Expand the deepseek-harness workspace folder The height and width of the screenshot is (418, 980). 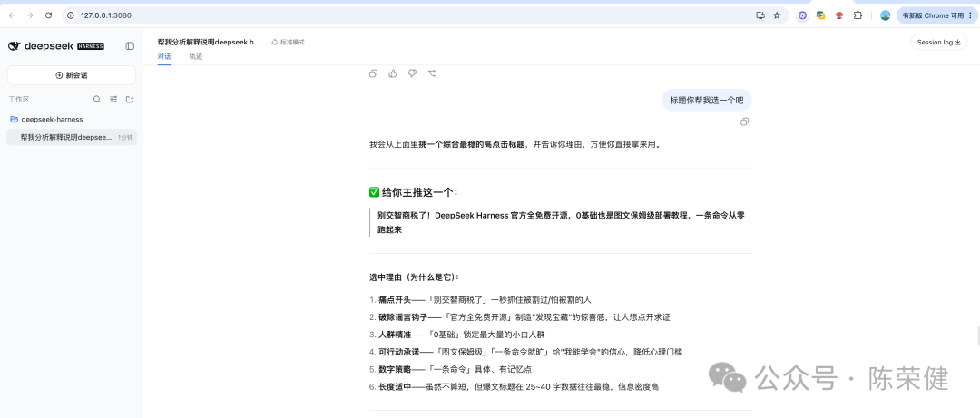(47, 119)
